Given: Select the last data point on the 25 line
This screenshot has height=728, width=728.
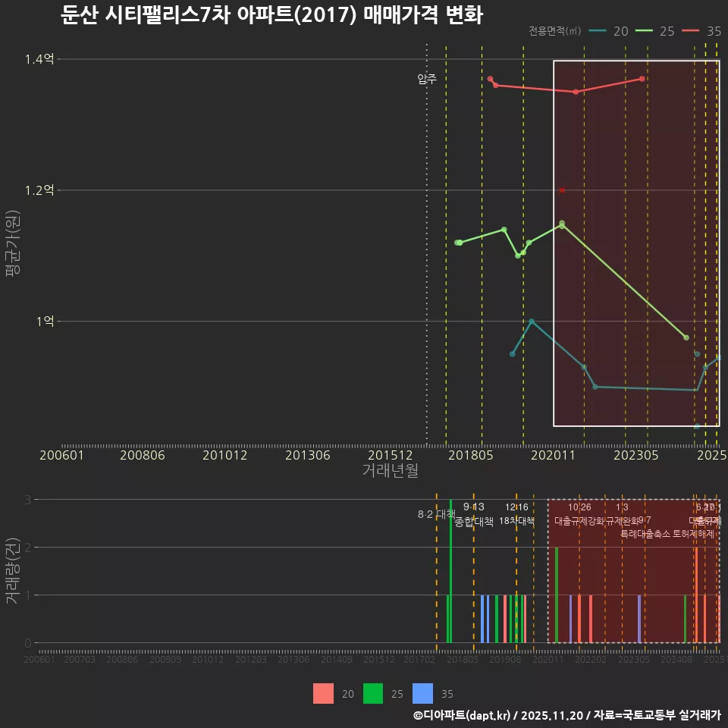Looking at the screenshot, I should coord(686,337).
